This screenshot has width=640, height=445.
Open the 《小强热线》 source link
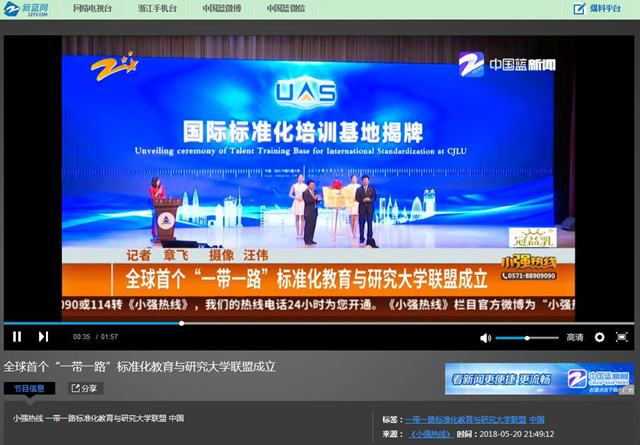[428, 435]
